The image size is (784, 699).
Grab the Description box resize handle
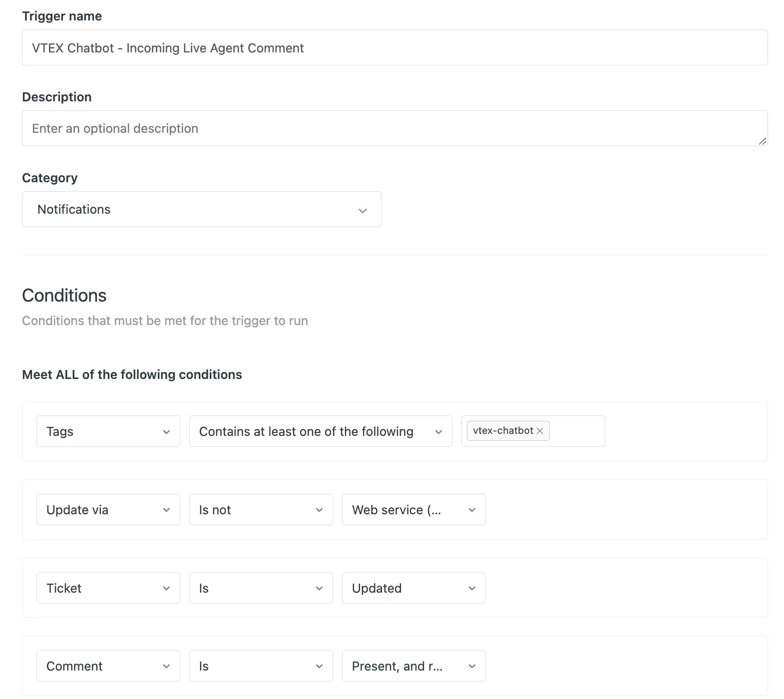tap(762, 141)
